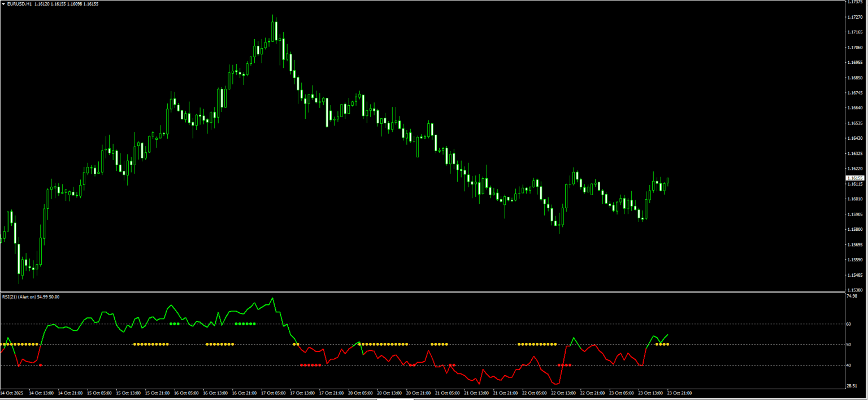The image size is (868, 400).
Task: Click the '23 Oct 21:00' last timestamp
Action: point(678,393)
